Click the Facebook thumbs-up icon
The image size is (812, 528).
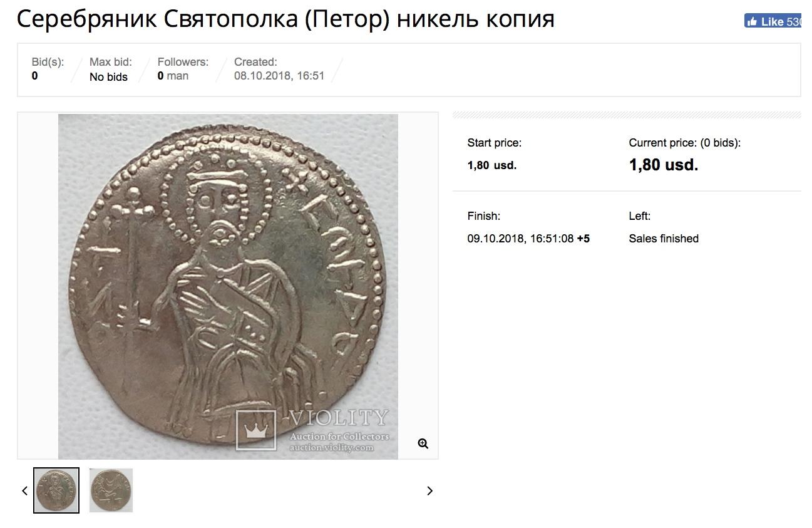coord(752,21)
